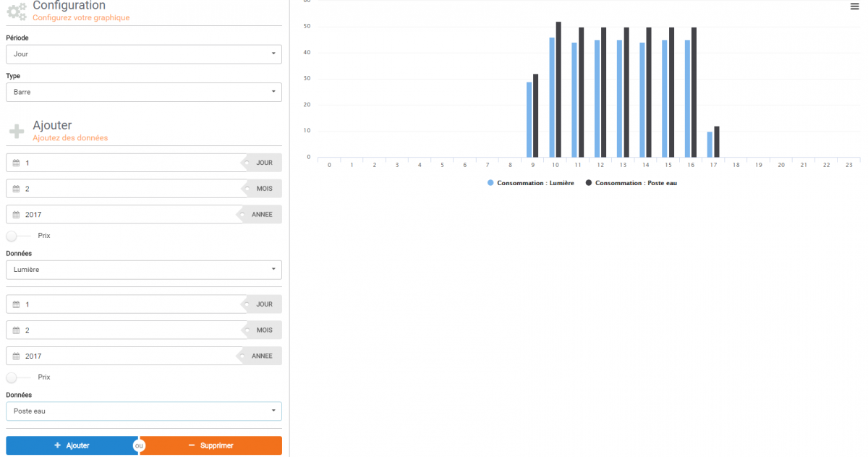Enable the first Prix toggle switch
Screen dimensions: 868x457
(x=17, y=236)
